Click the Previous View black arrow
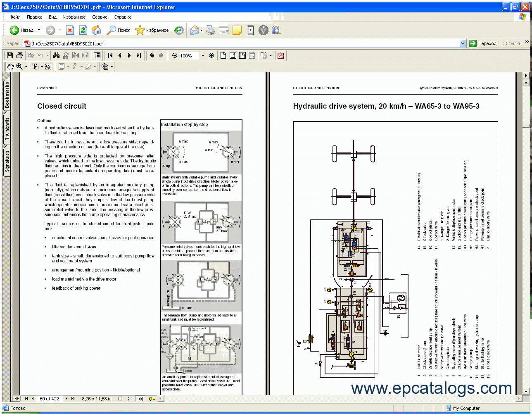 (x=152, y=55)
